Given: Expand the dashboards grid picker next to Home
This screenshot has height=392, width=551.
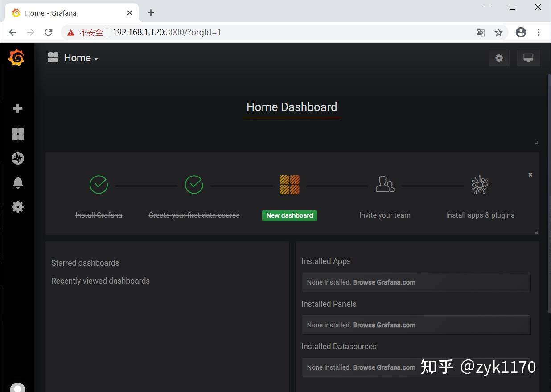Looking at the screenshot, I should 53,57.
